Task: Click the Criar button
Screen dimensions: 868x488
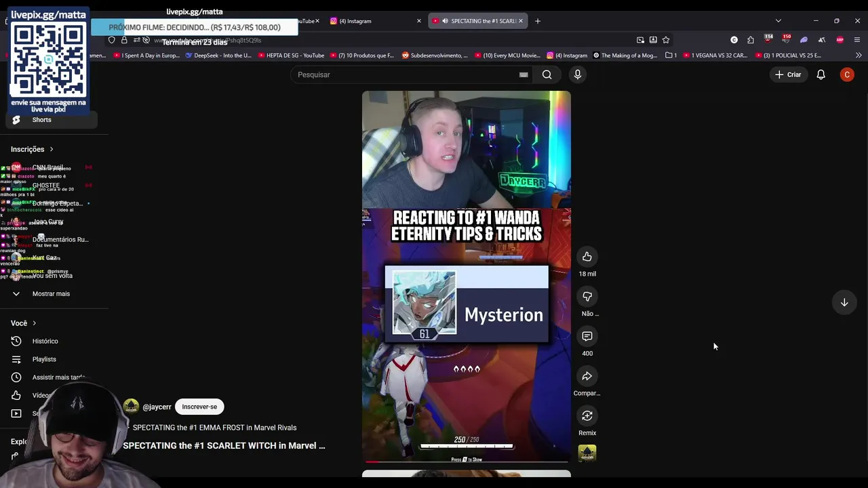Action: [x=788, y=75]
